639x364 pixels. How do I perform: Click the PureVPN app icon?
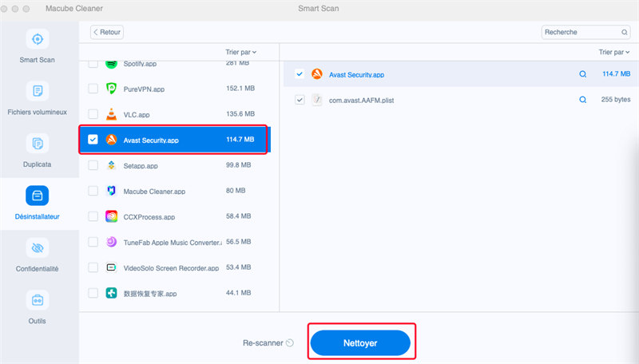[111, 89]
